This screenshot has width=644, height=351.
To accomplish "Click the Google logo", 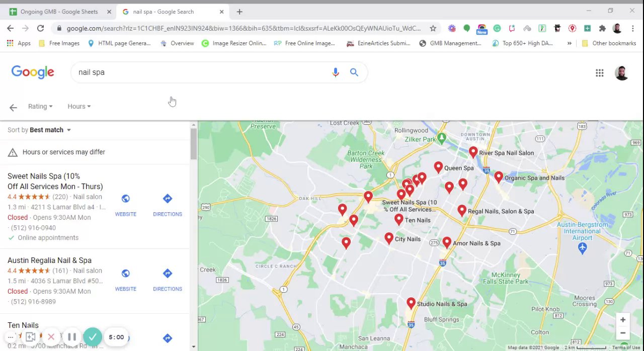I will pyautogui.click(x=33, y=72).
